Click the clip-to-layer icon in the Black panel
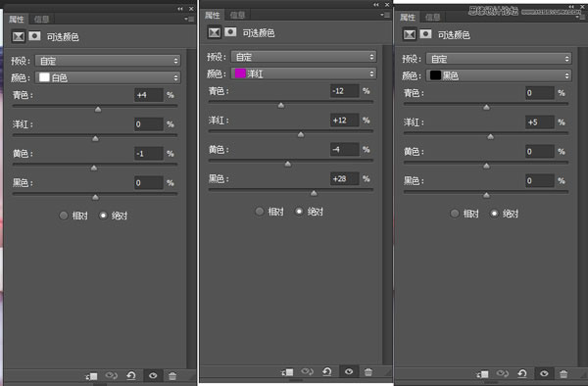Viewport: 588px width, 386px height. pyautogui.click(x=482, y=373)
